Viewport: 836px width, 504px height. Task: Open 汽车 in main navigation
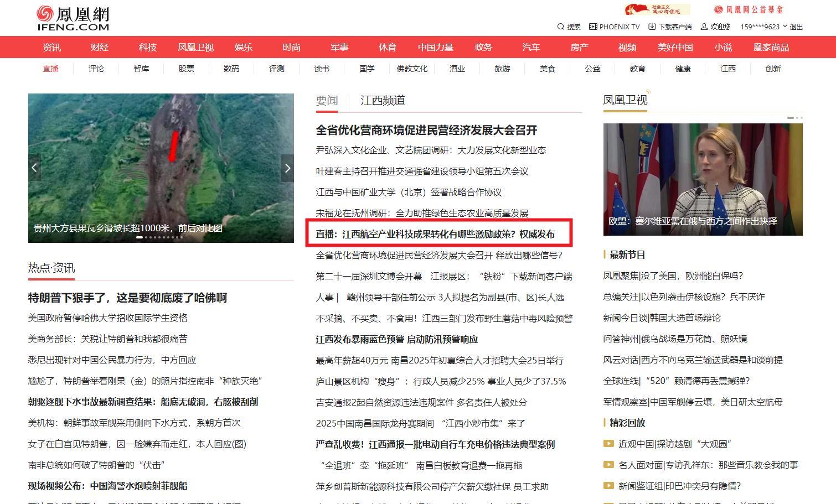point(531,47)
